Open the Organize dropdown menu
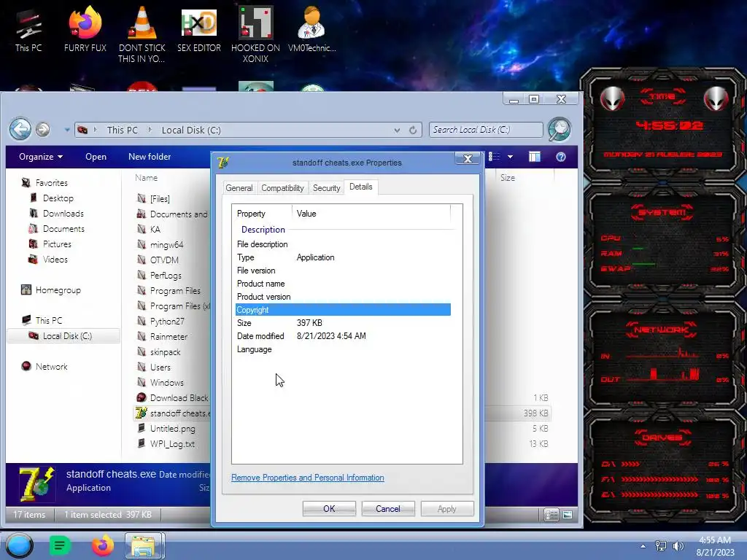 click(x=41, y=157)
